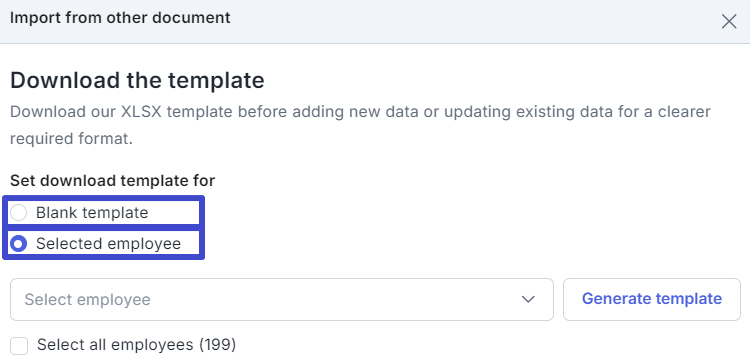Click the Set download template for label

[x=112, y=181]
